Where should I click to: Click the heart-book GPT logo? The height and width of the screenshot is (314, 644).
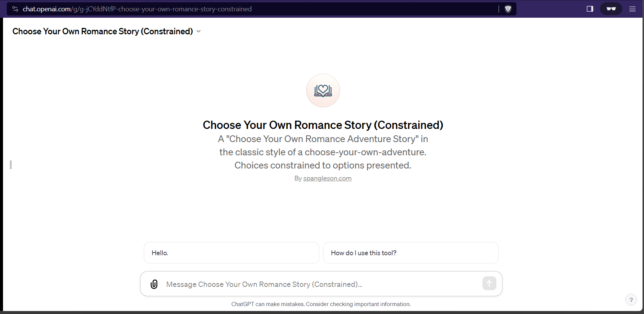(323, 90)
